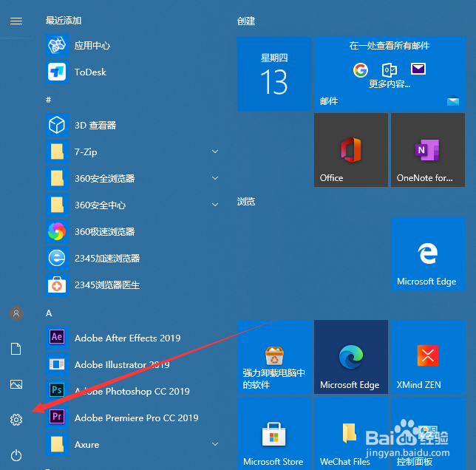476x470 pixels.
Task: Open the Microsoft Store tile
Action: pos(274,433)
